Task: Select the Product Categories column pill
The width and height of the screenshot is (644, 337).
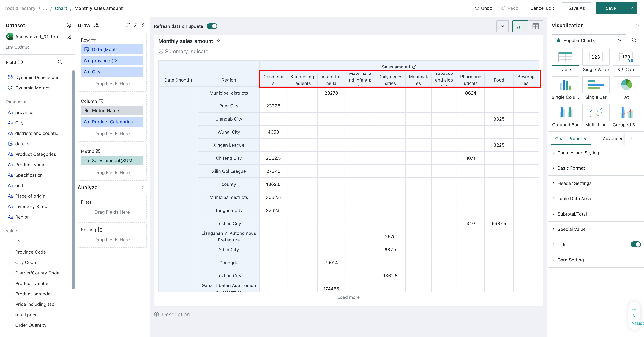Action: coord(112,122)
